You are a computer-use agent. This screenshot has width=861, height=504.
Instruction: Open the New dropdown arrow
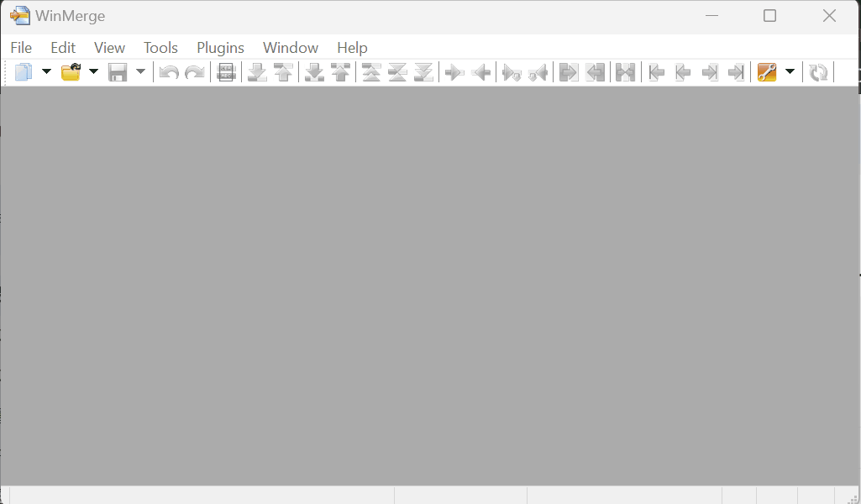[x=46, y=72]
